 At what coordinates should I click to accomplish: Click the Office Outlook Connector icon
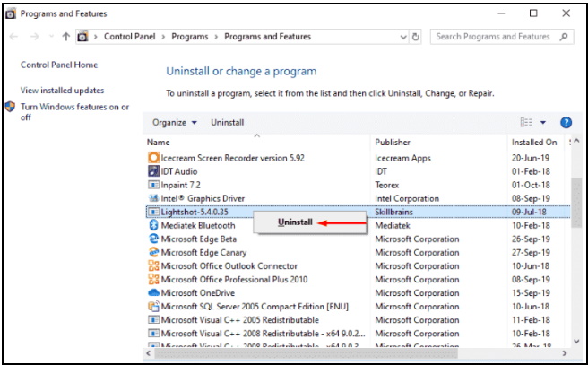click(x=153, y=265)
